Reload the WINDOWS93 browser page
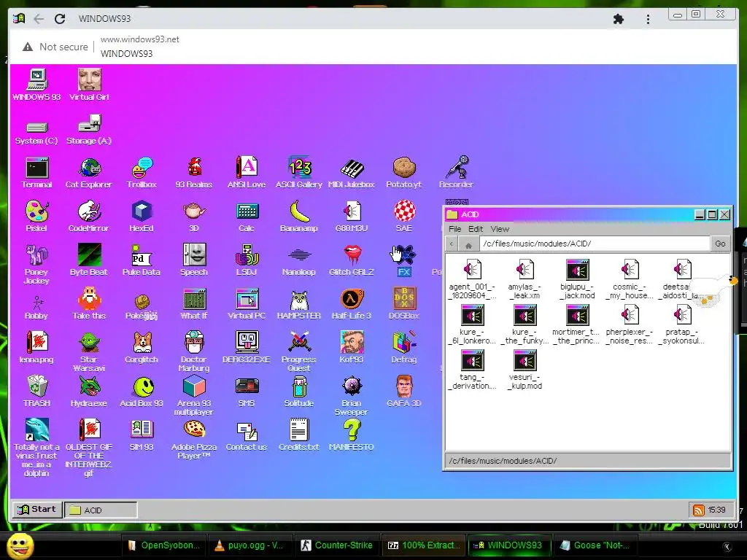The height and width of the screenshot is (560, 747). click(x=60, y=18)
